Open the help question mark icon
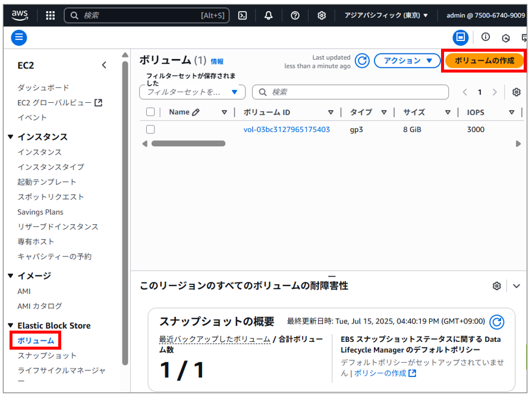The height and width of the screenshot is (396, 532). (295, 15)
